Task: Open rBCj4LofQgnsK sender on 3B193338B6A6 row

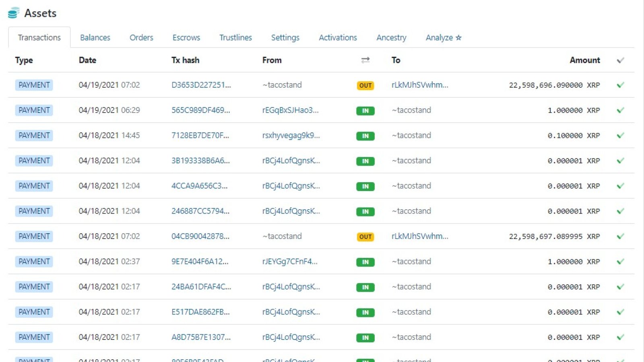Action: [x=291, y=160]
